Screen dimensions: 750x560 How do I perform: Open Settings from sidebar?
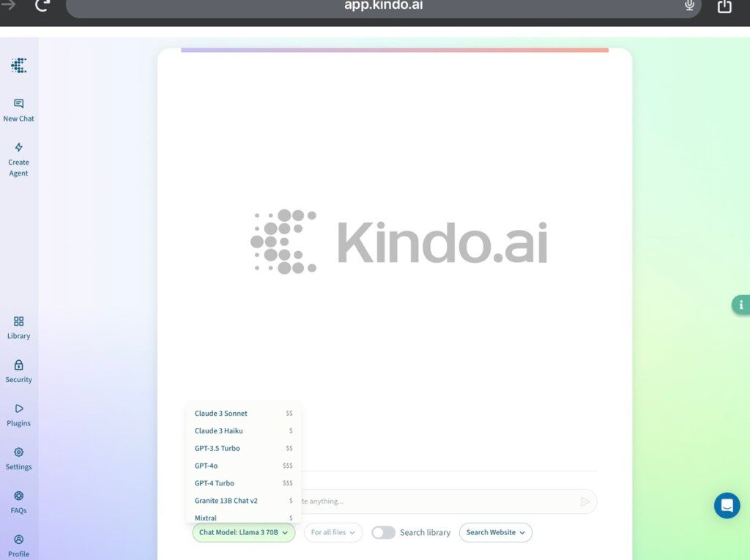18,459
